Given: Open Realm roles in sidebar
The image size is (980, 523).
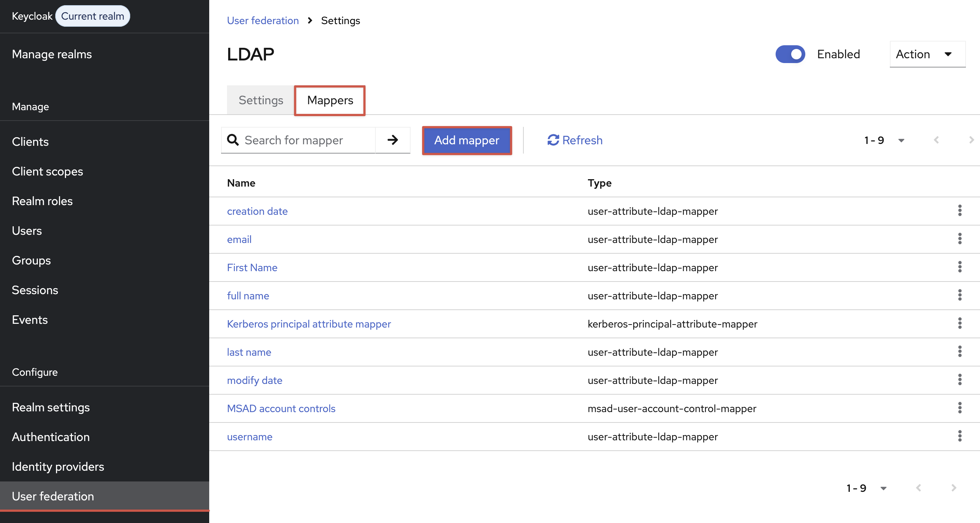Looking at the screenshot, I should 42,201.
